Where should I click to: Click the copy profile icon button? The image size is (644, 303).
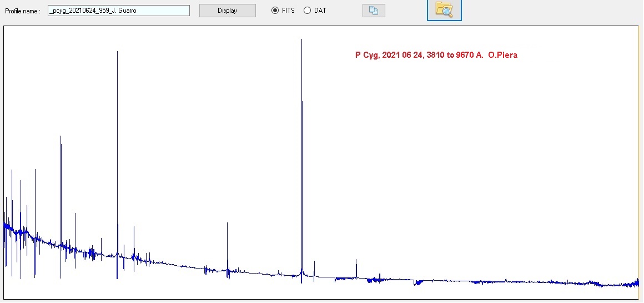coord(374,11)
